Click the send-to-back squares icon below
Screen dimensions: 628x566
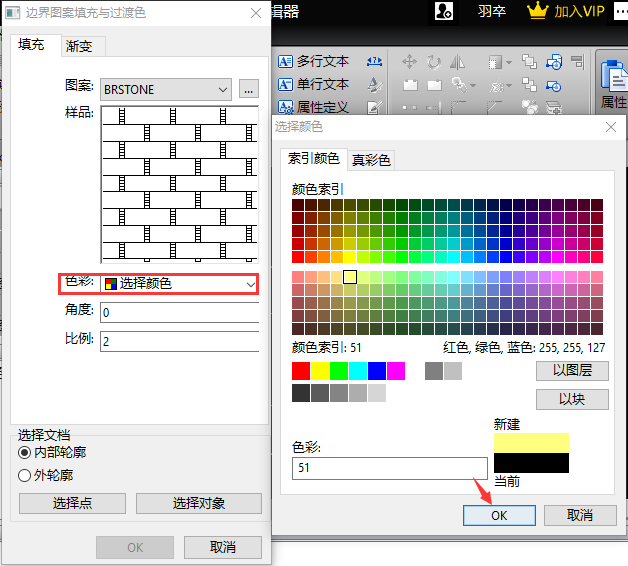pos(529,85)
